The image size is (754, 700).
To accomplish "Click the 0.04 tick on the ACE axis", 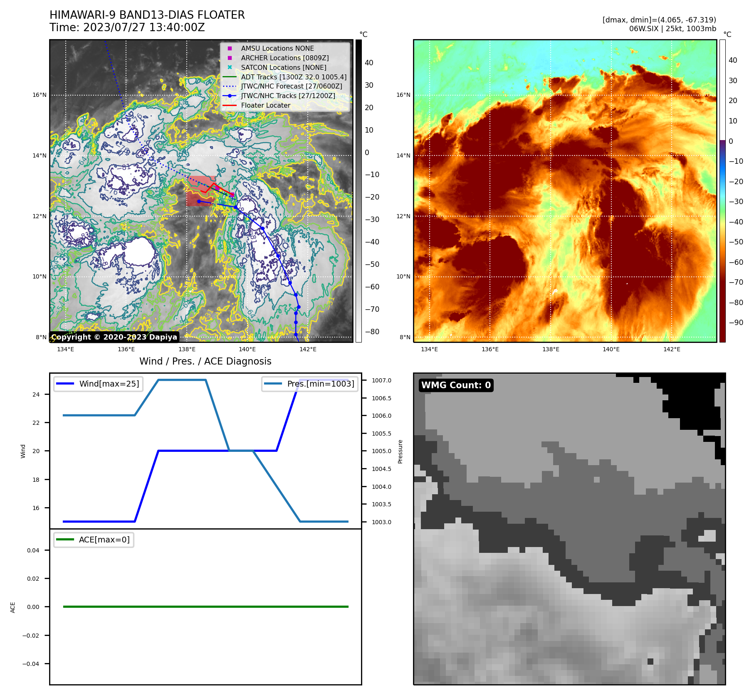I will pos(33,550).
